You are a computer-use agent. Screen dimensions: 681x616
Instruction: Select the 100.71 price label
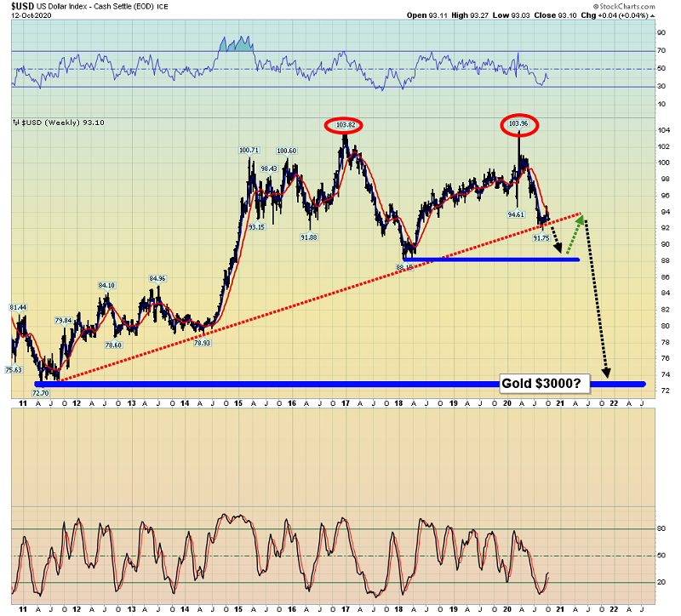point(249,150)
